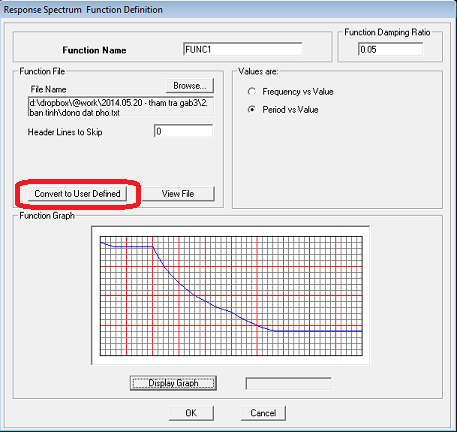
Task: Click the Function Name text field FUNC1
Action: [242, 49]
